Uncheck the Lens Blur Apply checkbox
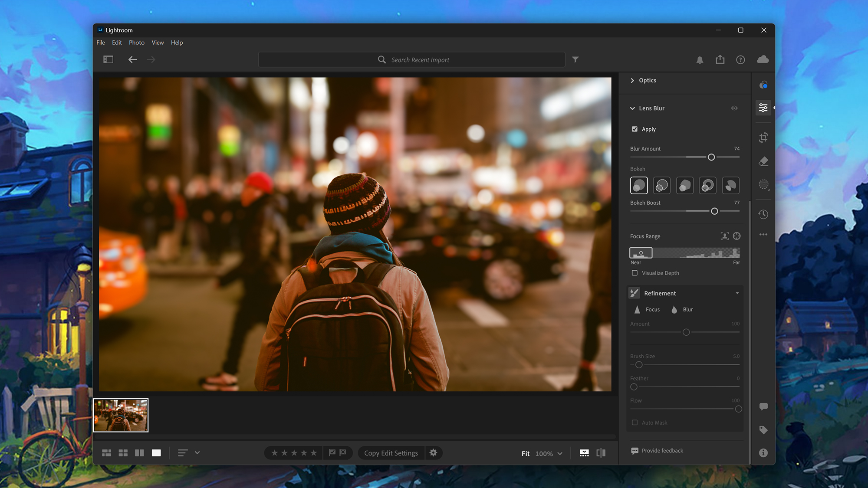 click(x=635, y=129)
